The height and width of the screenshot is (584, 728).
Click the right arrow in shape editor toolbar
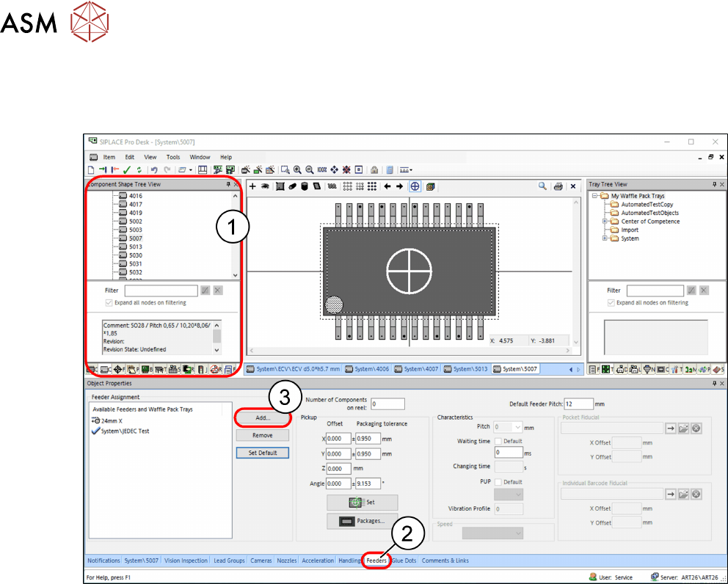pos(399,186)
